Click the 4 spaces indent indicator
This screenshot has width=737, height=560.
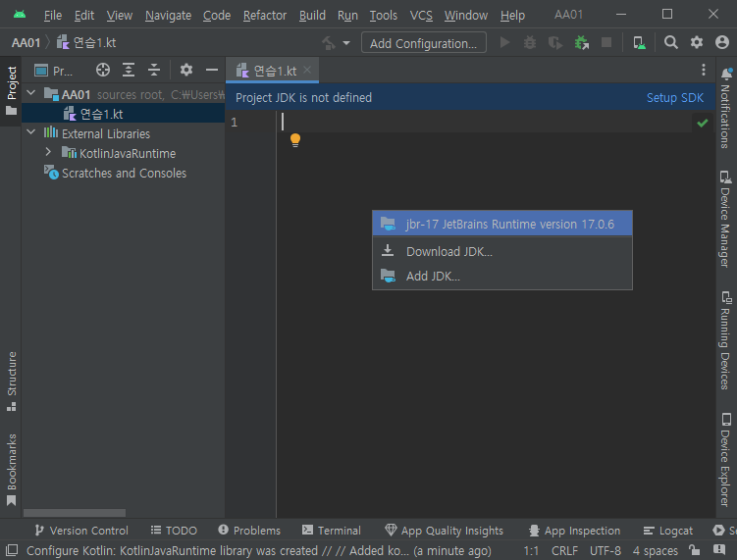656,550
